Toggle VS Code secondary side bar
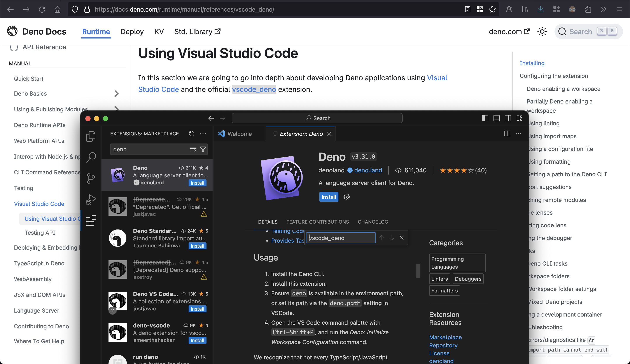This screenshot has width=630, height=364. [x=508, y=118]
